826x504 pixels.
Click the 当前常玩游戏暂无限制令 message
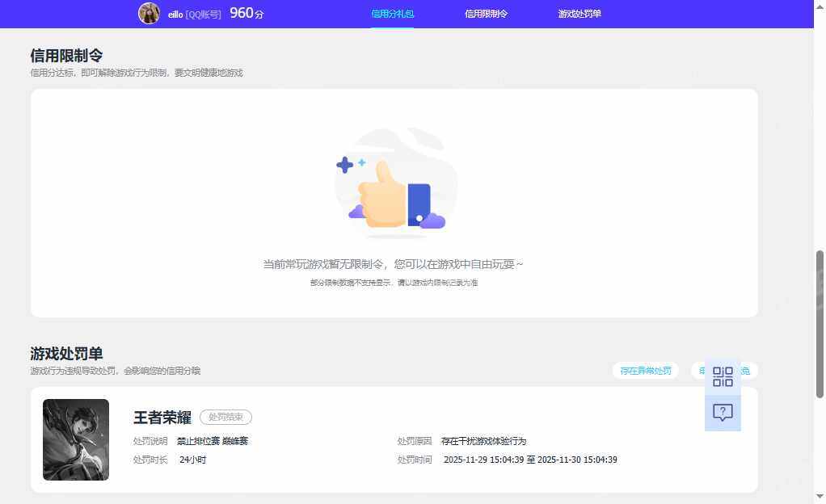[x=393, y=264]
